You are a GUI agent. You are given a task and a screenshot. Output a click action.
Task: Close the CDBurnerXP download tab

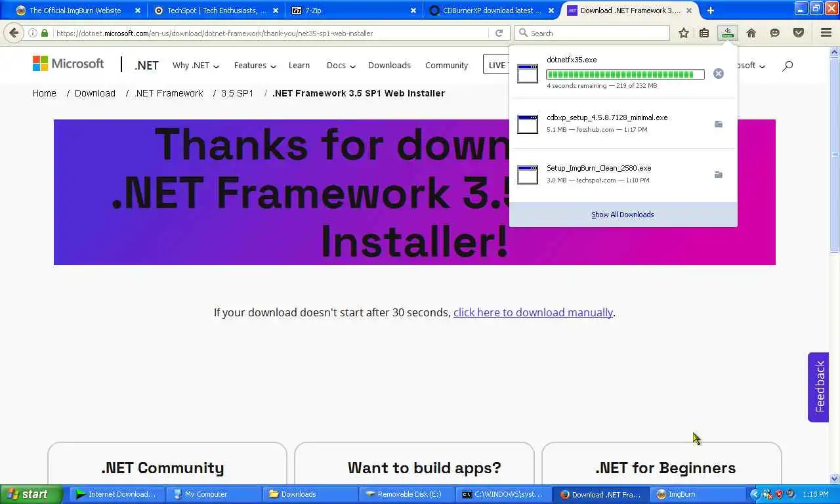point(551,10)
